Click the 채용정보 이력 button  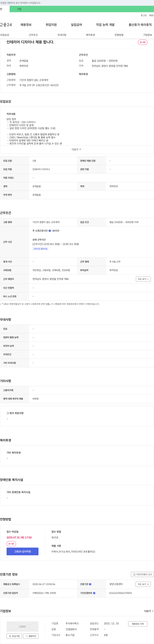[138, 624]
